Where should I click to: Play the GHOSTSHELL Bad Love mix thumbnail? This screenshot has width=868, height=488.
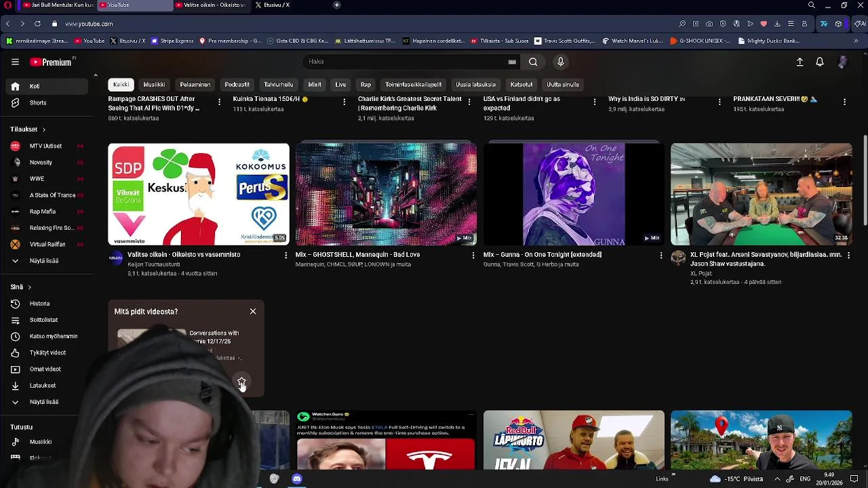click(386, 194)
